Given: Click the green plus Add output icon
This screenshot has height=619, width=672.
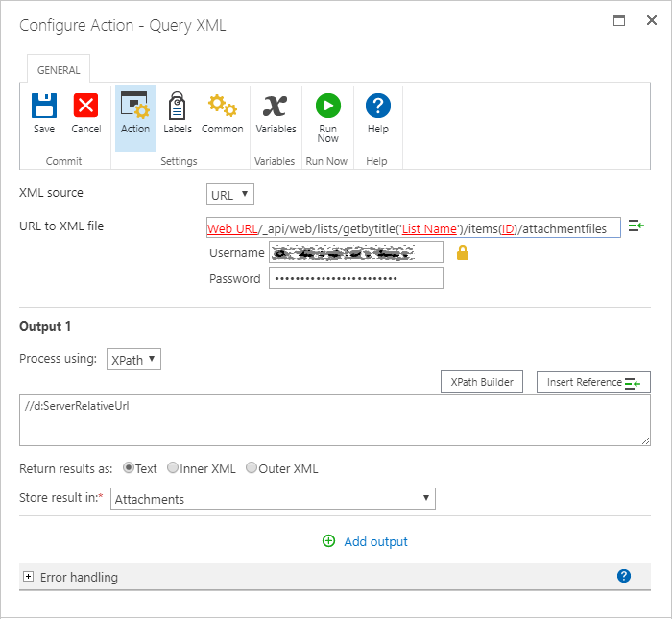Looking at the screenshot, I should tap(328, 541).
